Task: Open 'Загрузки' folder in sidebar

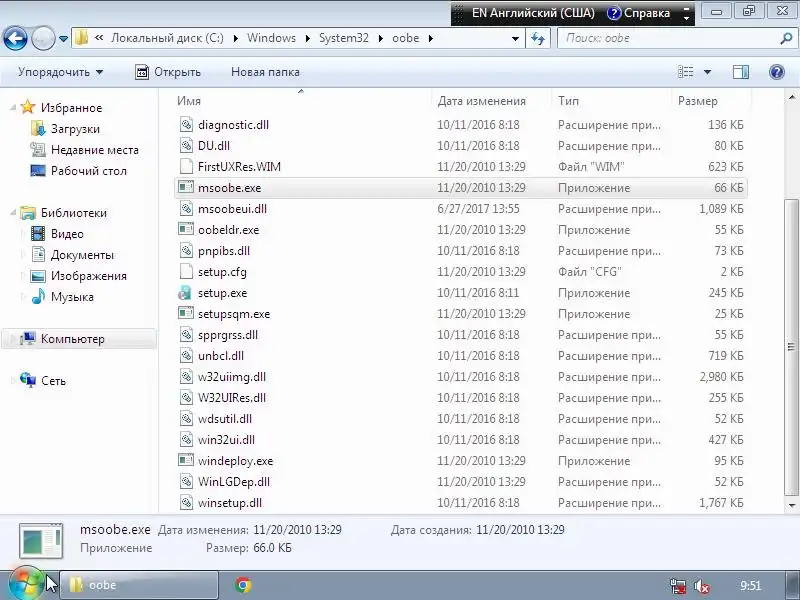Action: [x=75, y=129]
